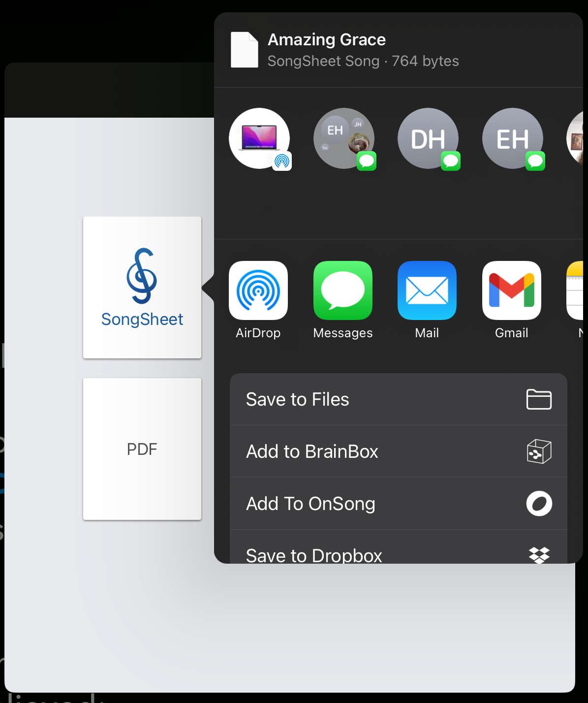The width and height of the screenshot is (588, 703).
Task: Select Save to Dropbox action
Action: click(399, 546)
